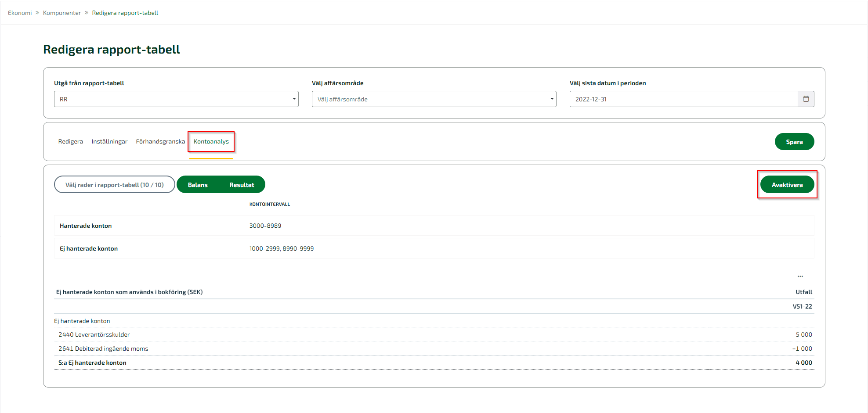The width and height of the screenshot is (868, 413).
Task: Switch to the Förhandsgranska tab
Action: (x=160, y=141)
